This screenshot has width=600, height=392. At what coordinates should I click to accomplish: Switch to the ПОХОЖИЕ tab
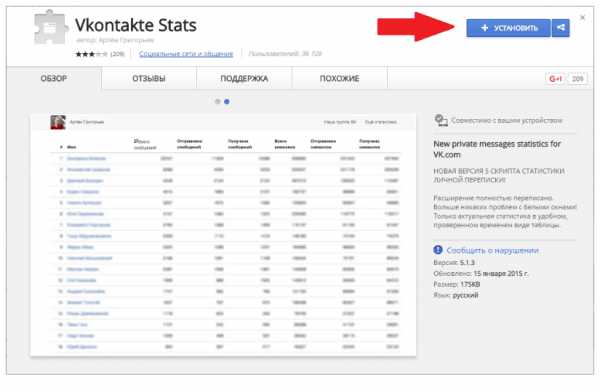point(339,78)
